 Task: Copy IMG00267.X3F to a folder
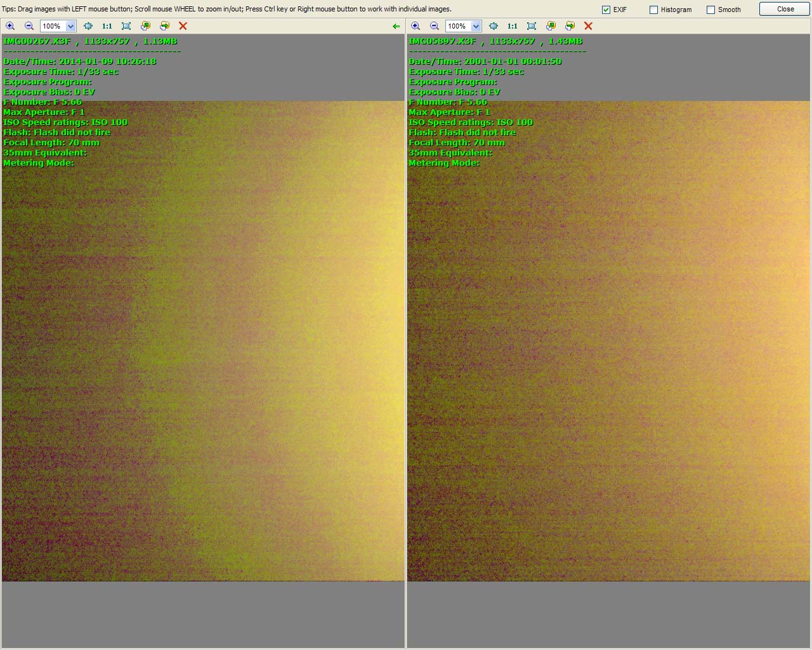145,26
